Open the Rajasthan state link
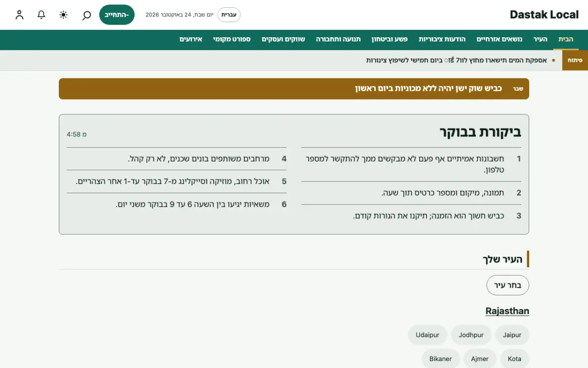The image size is (588, 368). [x=507, y=311]
